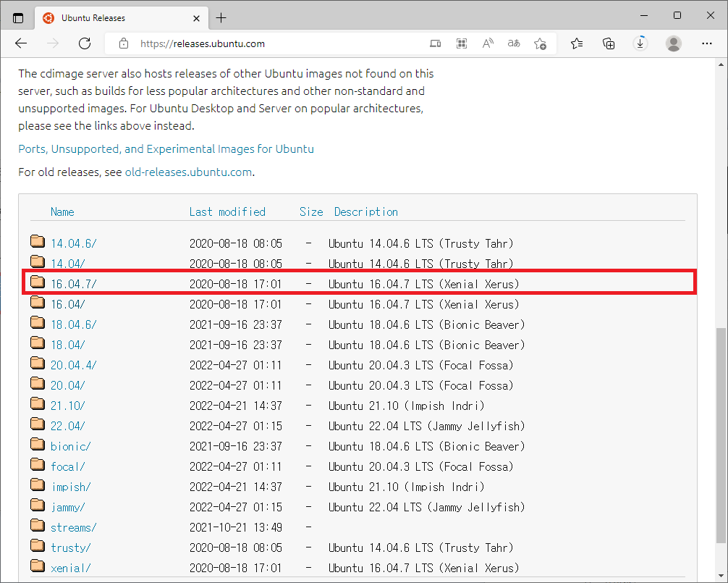Open the bionic/ directory
The width and height of the screenshot is (728, 583).
tap(71, 446)
